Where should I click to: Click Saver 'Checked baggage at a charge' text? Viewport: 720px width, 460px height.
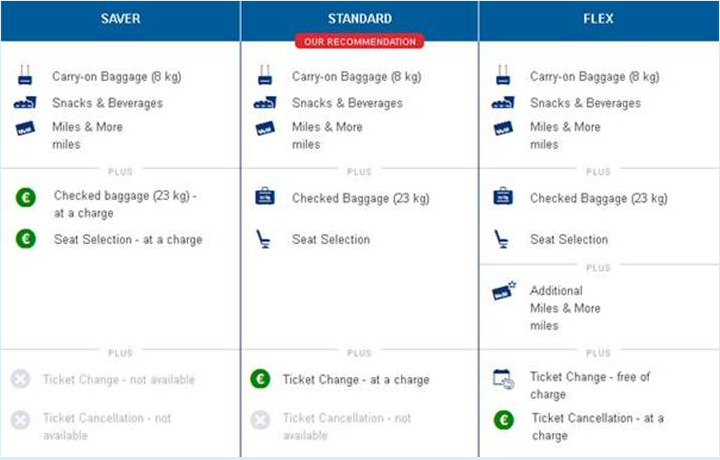tap(125, 204)
